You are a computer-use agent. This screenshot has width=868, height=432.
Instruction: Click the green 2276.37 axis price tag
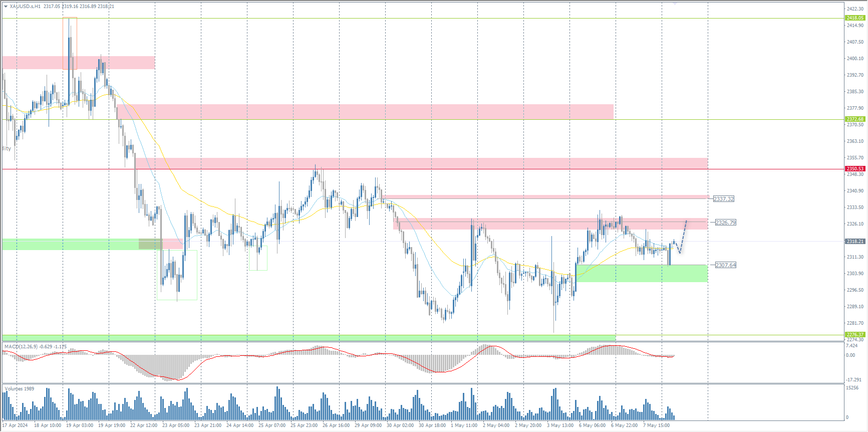coord(855,335)
